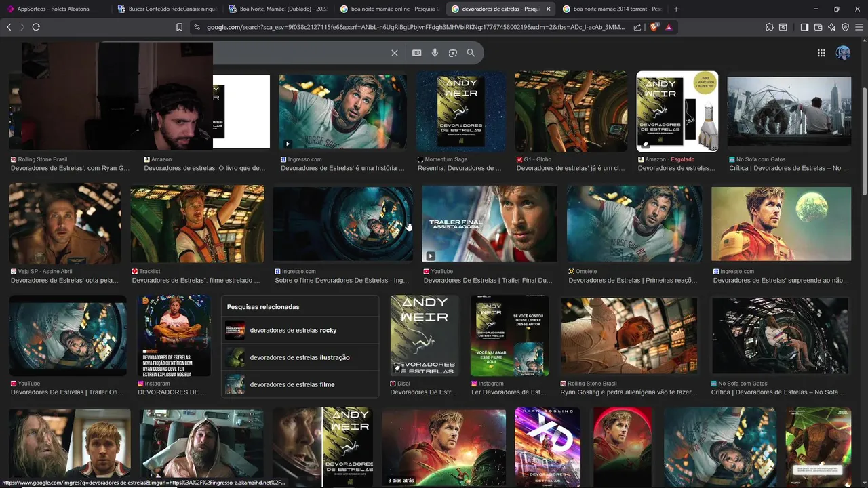Viewport: 868px width, 488px height.
Task: Reload the current page
Action: point(36,27)
